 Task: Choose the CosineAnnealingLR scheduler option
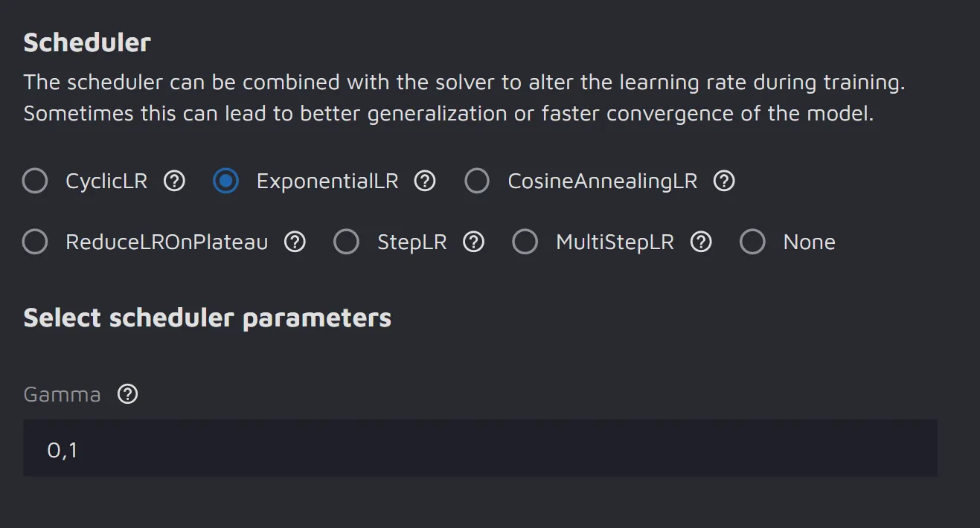[477, 181]
